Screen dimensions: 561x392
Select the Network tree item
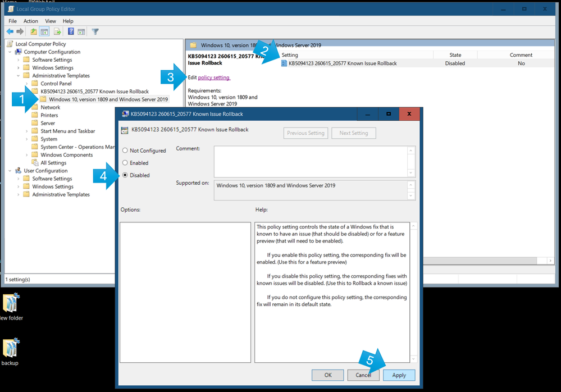pos(51,107)
